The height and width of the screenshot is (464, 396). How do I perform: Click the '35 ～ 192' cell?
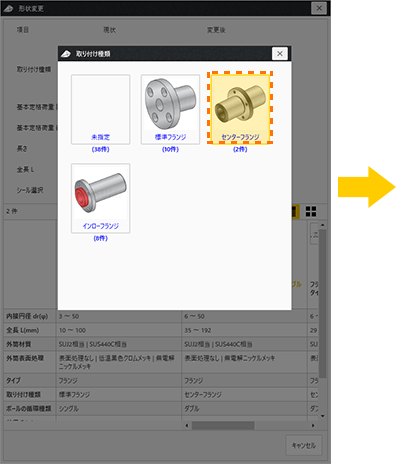[x=244, y=330]
